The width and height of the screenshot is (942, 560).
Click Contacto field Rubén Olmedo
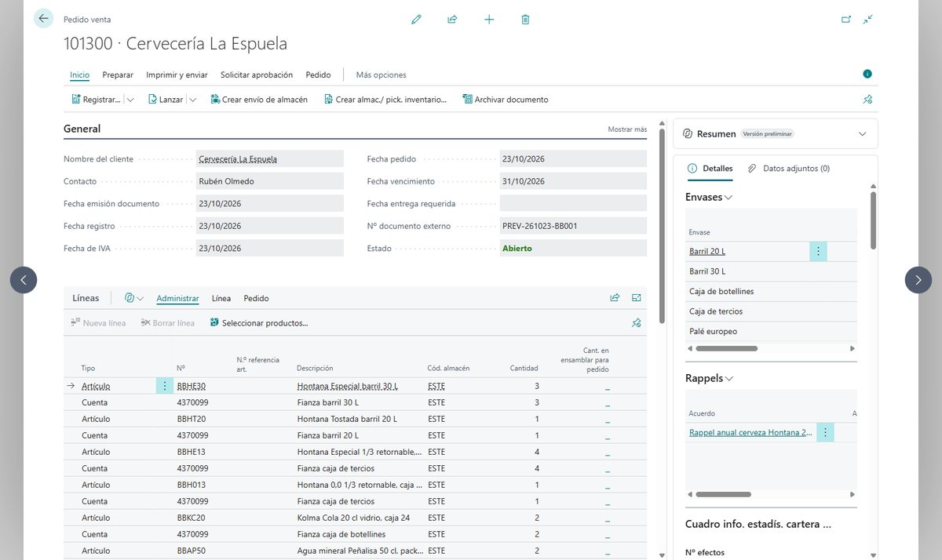click(x=270, y=181)
